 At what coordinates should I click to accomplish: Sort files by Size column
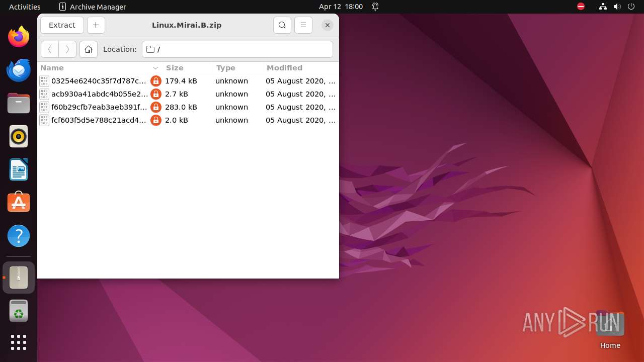[188, 68]
